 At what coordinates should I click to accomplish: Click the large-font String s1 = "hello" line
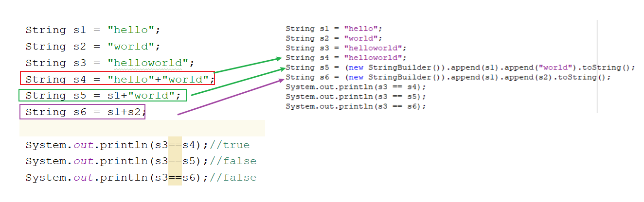click(x=92, y=30)
